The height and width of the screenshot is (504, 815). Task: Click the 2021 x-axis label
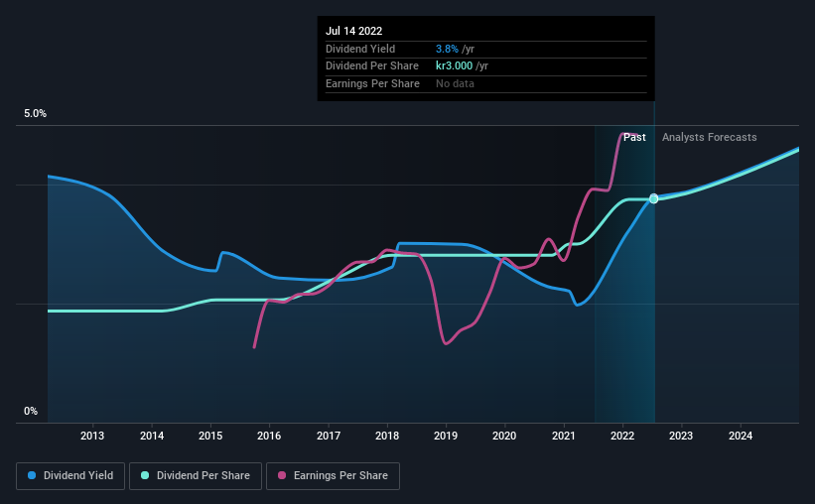[x=564, y=436]
